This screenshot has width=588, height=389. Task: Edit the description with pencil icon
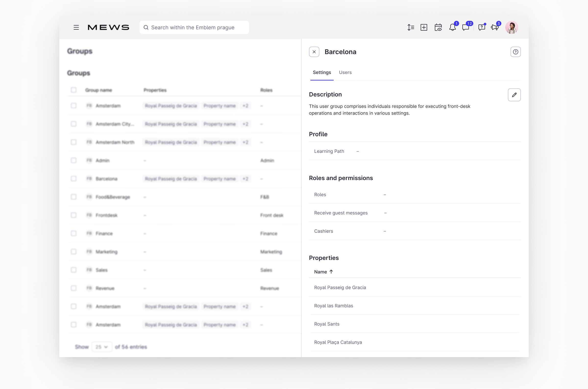click(x=514, y=95)
